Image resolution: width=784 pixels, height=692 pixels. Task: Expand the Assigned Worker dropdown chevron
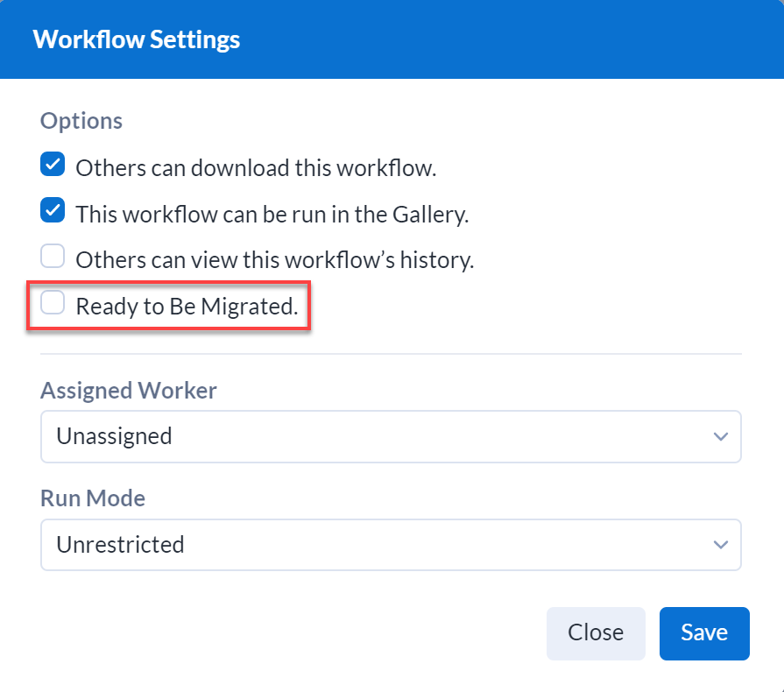720,436
